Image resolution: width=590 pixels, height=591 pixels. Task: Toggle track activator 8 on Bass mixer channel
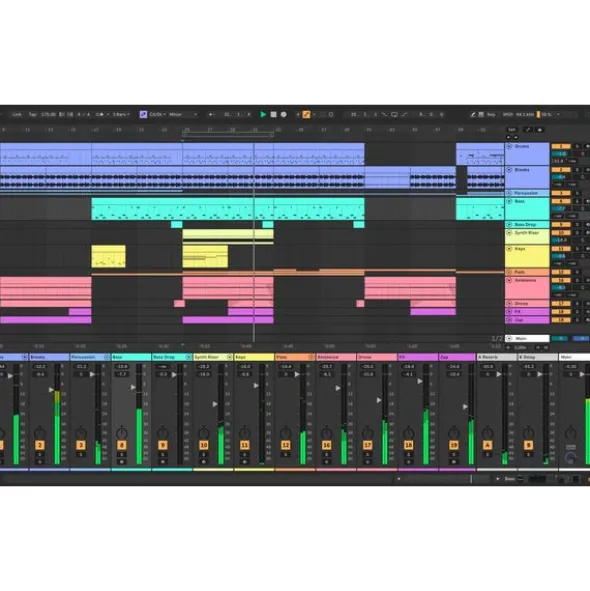(x=121, y=445)
